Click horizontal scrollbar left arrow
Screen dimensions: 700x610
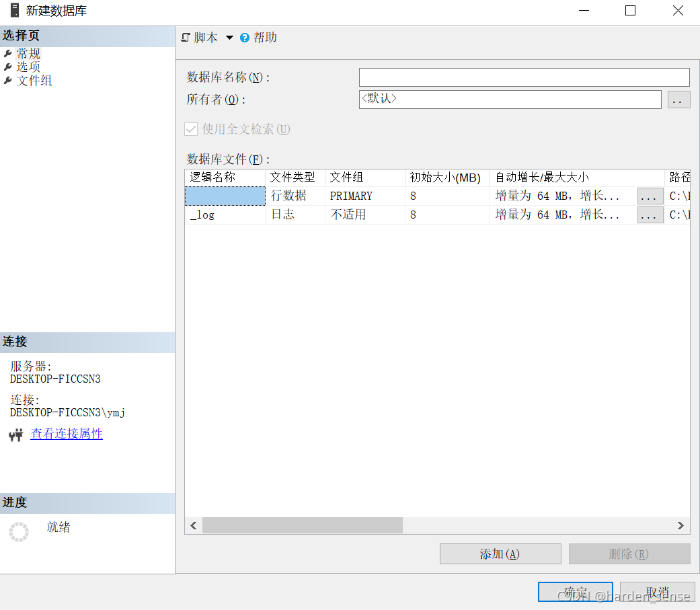pyautogui.click(x=193, y=526)
